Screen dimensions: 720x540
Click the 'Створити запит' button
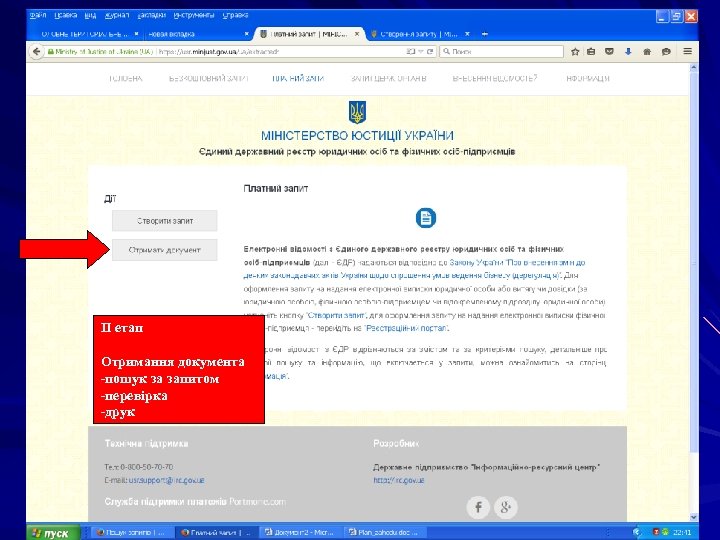click(x=164, y=221)
